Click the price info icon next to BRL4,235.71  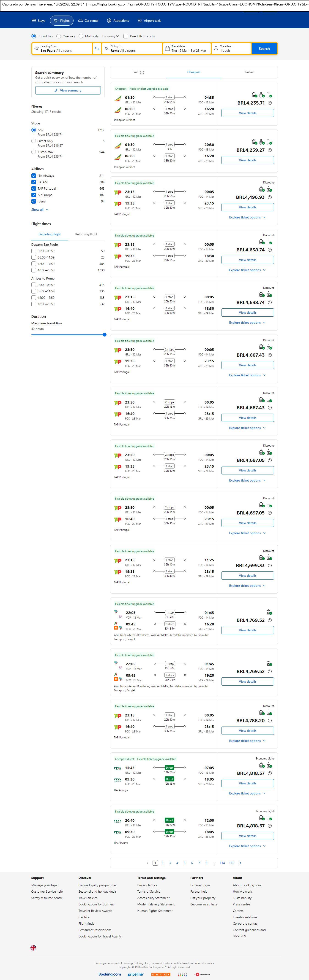coord(270,103)
